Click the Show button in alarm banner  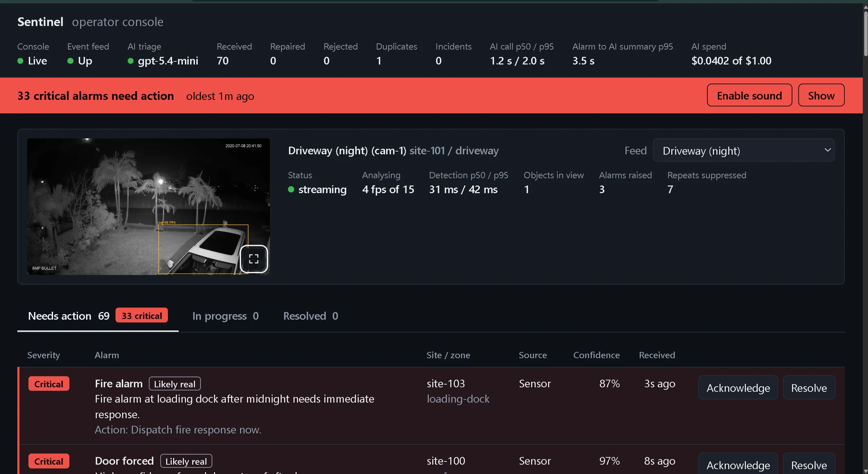point(821,95)
